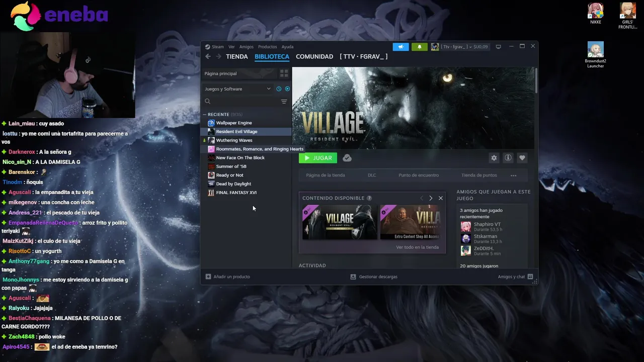
Task: Click the game page vertical scrollbar
Action: pos(536,80)
